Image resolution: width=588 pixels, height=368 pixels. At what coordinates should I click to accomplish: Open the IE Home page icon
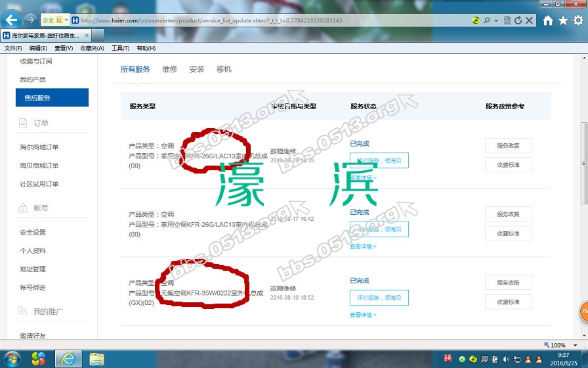click(548, 20)
